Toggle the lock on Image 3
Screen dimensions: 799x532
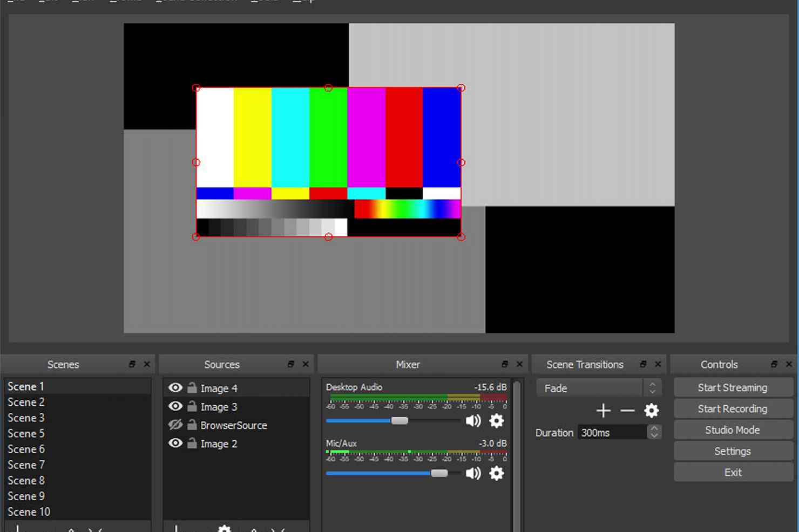(192, 406)
